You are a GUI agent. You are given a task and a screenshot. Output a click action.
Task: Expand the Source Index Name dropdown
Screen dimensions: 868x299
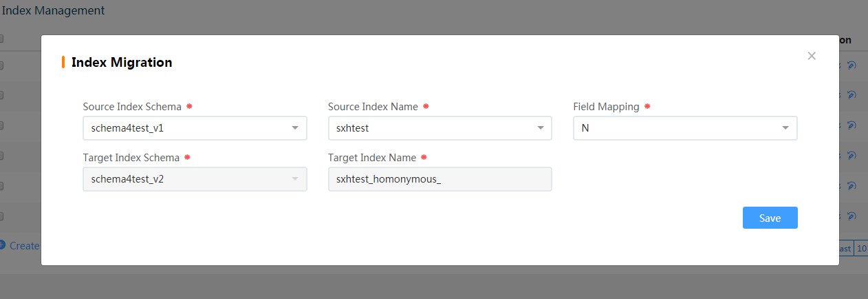point(440,128)
